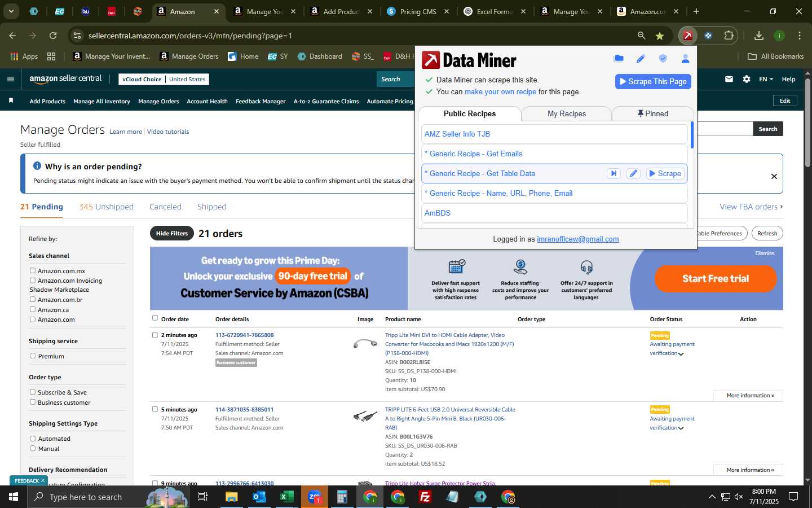Show hidden system tray icons
This screenshot has height=508, width=812.
(712, 497)
